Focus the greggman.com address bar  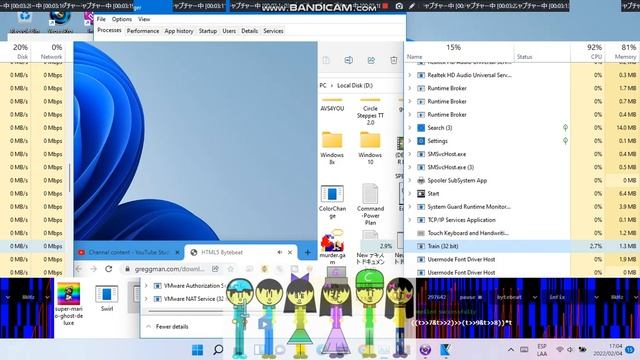(169, 269)
